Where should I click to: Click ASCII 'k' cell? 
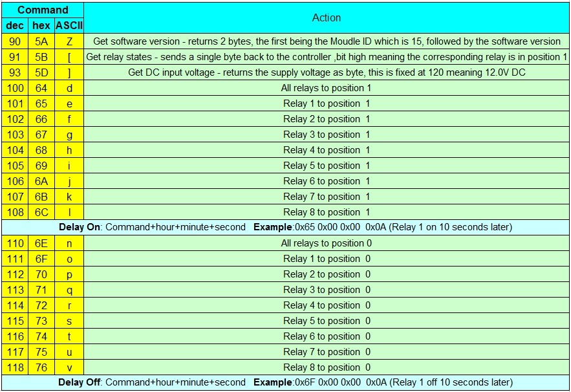[x=69, y=197]
